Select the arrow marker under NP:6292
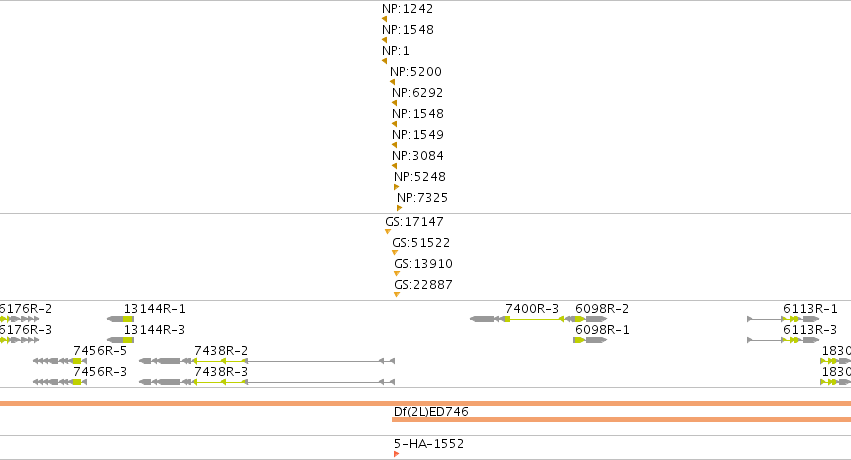 click(x=394, y=103)
